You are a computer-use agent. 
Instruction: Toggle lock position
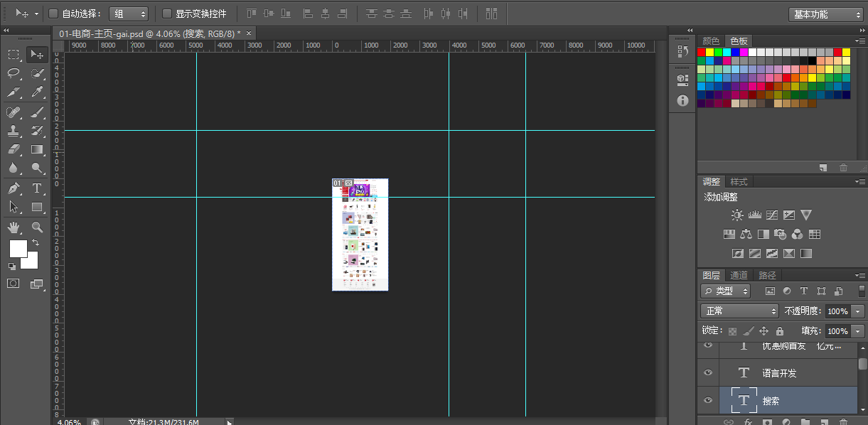click(x=763, y=331)
